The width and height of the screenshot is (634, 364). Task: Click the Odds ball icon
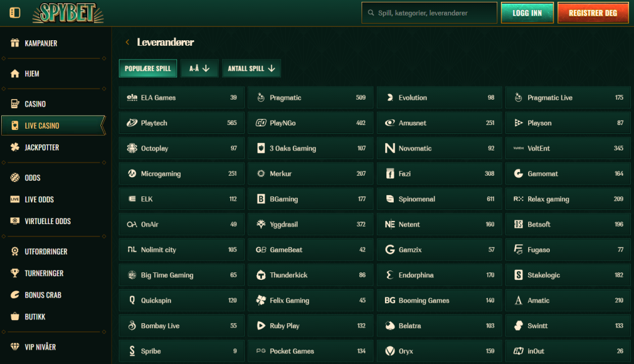pos(15,178)
